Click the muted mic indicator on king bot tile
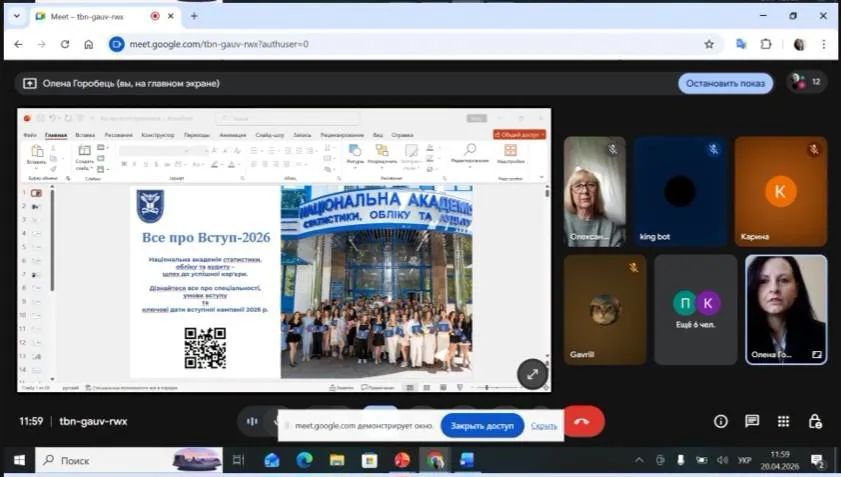The width and height of the screenshot is (841, 477). click(713, 150)
